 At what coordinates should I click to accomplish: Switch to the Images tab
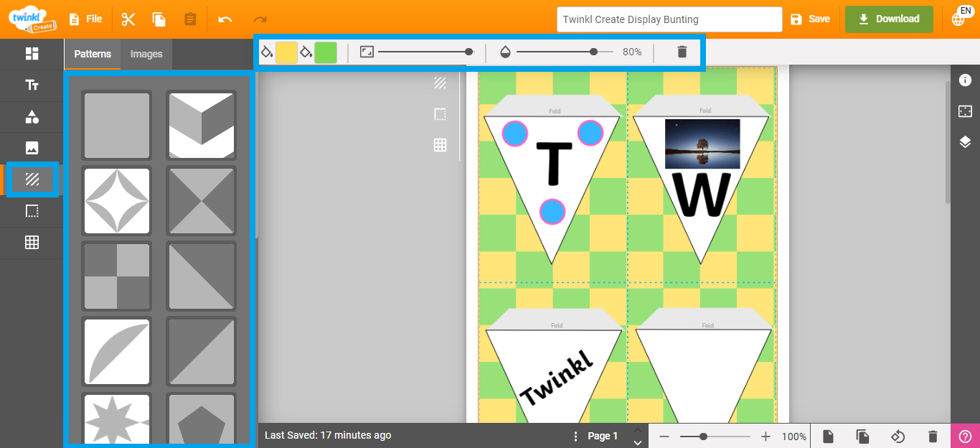pyautogui.click(x=146, y=54)
